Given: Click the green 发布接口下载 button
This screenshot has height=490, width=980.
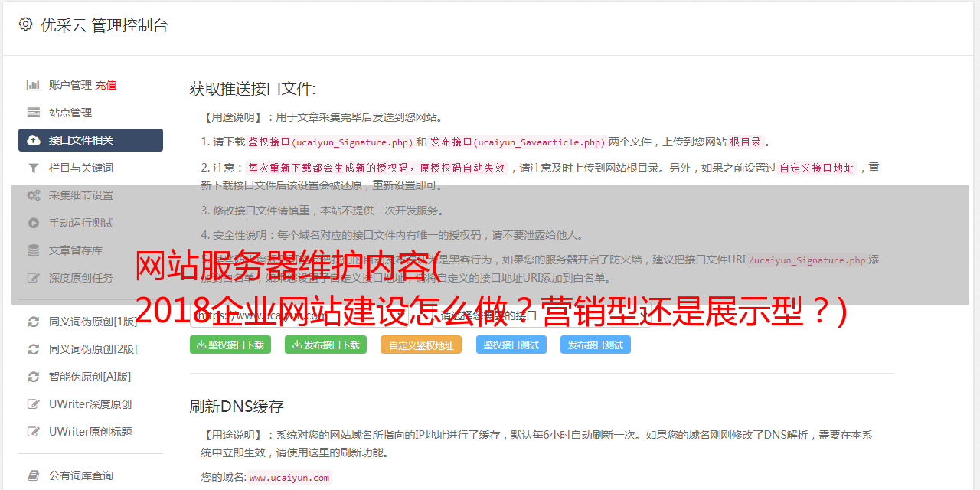Looking at the screenshot, I should tap(325, 345).
